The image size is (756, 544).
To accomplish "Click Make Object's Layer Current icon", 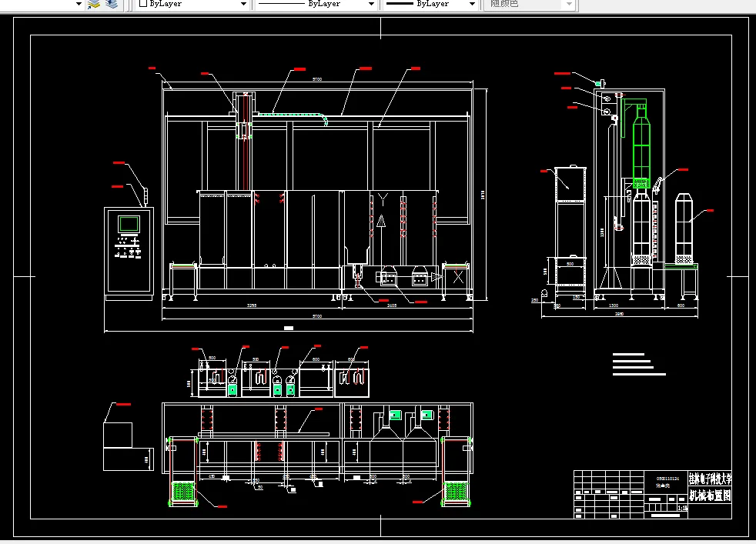I will (93, 5).
